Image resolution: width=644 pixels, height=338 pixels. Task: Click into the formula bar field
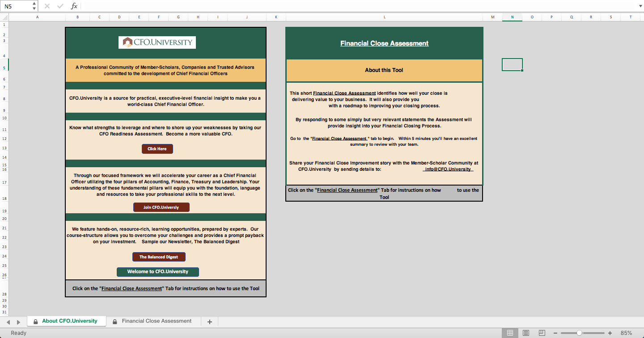[x=358, y=6]
